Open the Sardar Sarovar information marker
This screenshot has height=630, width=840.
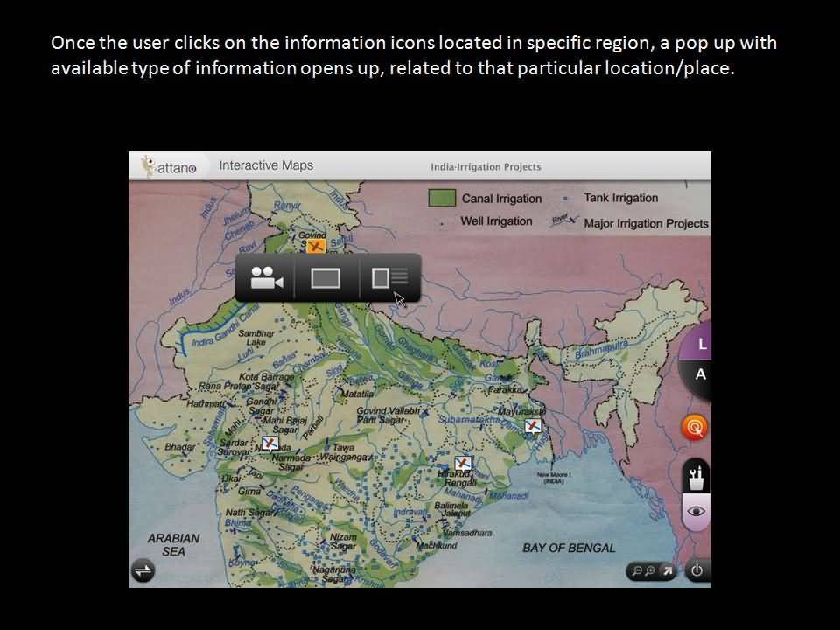point(269,444)
